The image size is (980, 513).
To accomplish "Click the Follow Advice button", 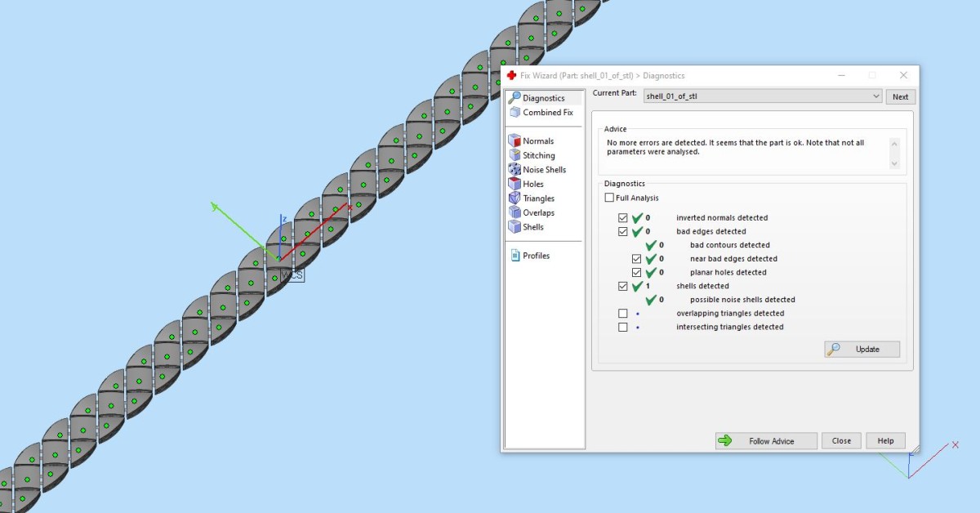I will point(766,441).
